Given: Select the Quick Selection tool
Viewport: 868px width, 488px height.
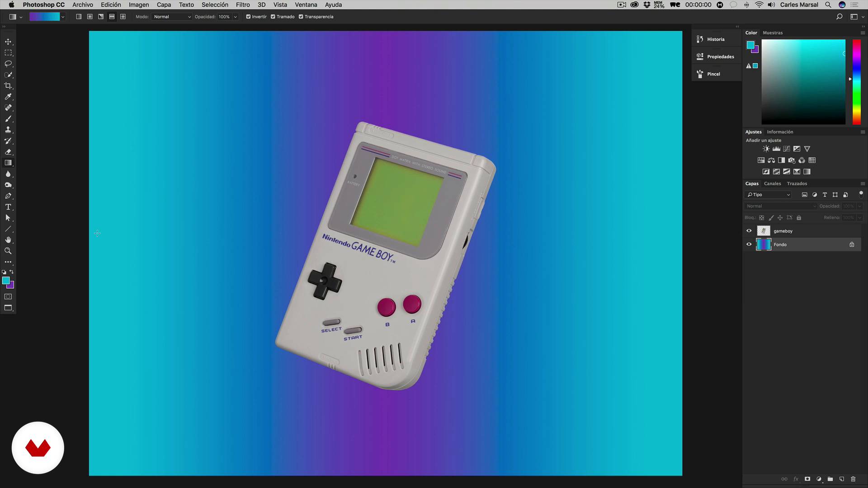Looking at the screenshot, I should [x=8, y=75].
